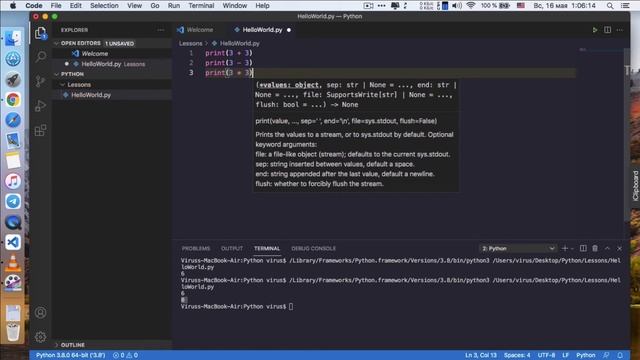This screenshot has height=360, width=640.
Task: Change encoding via UTF-8 indicator
Action: coord(546,355)
